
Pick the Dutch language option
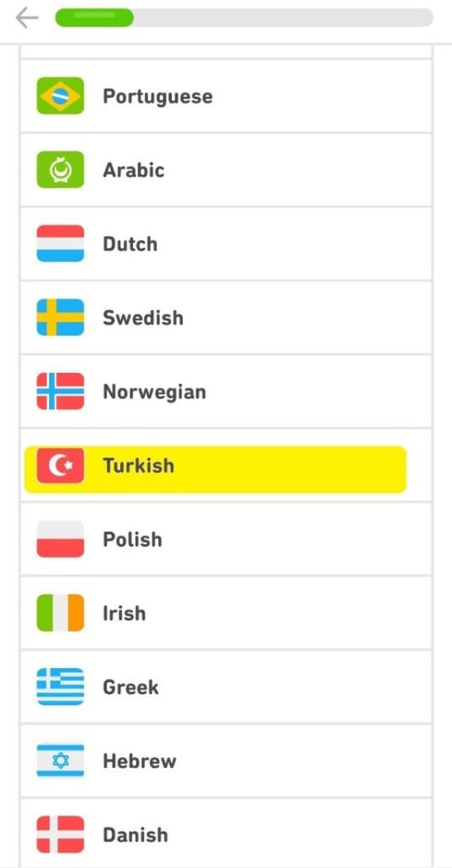coord(130,244)
